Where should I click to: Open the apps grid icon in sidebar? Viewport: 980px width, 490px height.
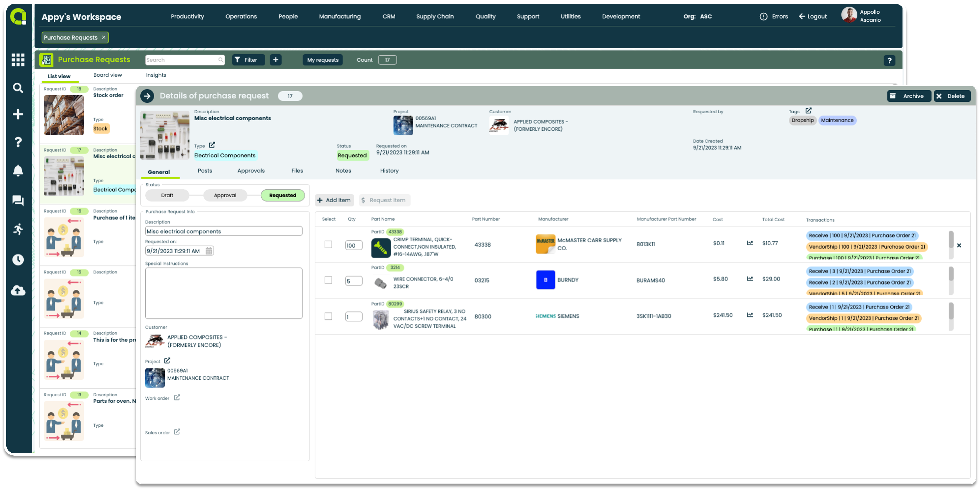pos(18,60)
